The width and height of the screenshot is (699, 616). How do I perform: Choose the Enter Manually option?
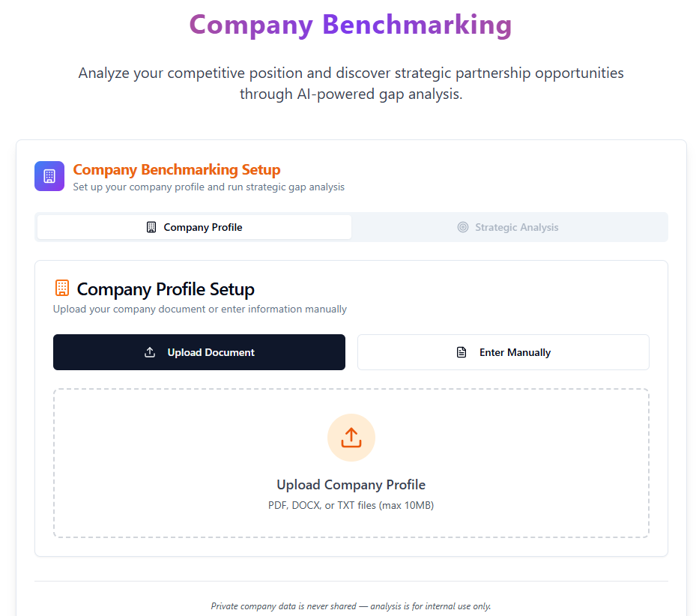tap(503, 352)
